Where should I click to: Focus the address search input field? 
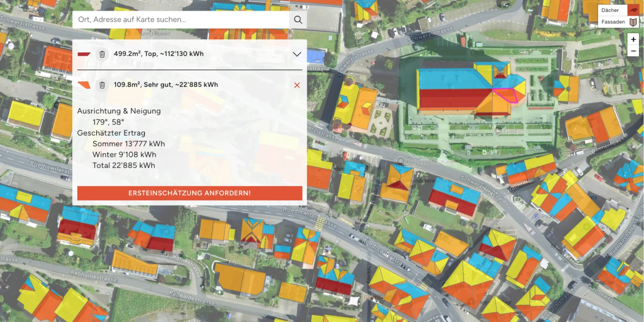click(181, 20)
